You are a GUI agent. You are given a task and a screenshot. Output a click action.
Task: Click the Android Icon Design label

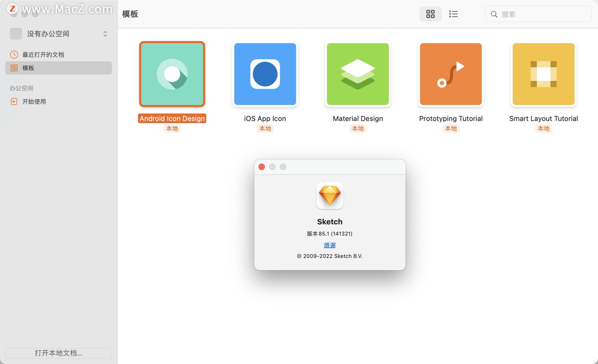pyautogui.click(x=172, y=118)
